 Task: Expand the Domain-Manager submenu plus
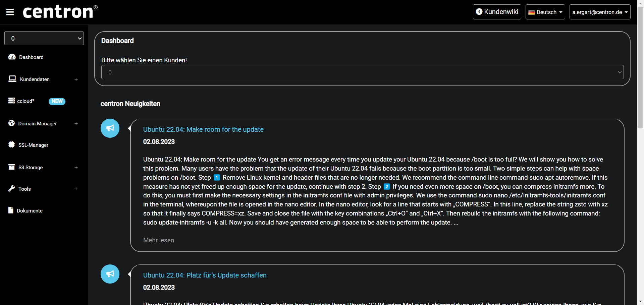[76, 123]
